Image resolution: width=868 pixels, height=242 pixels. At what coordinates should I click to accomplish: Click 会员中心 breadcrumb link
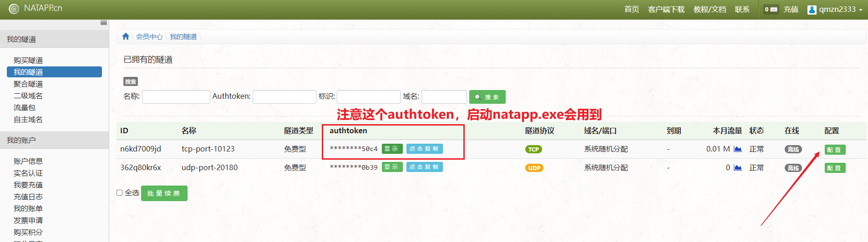(149, 36)
